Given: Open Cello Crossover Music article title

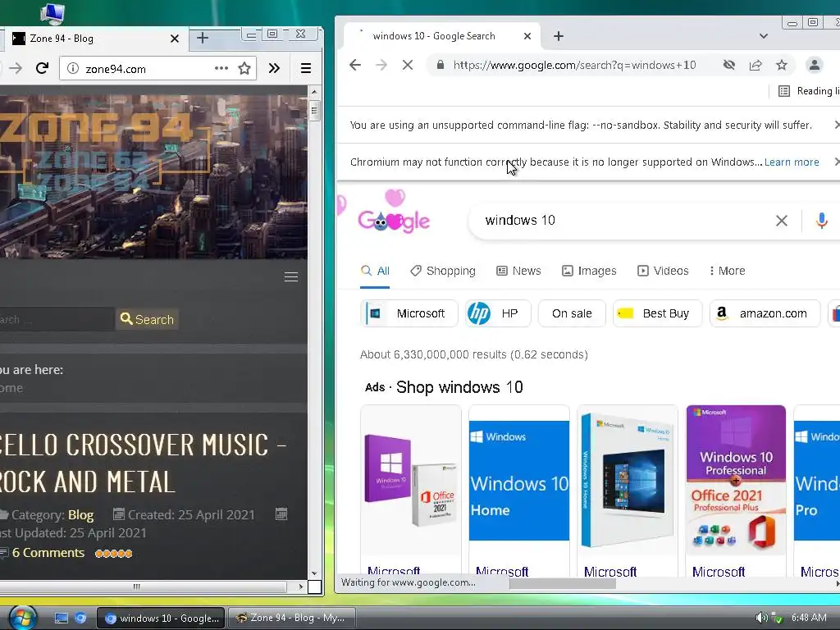Looking at the screenshot, I should (142, 463).
